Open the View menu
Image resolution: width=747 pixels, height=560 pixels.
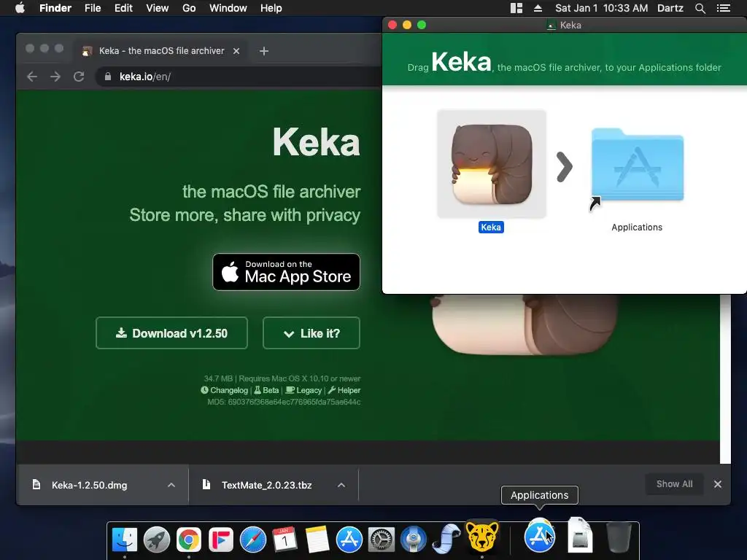tap(158, 8)
